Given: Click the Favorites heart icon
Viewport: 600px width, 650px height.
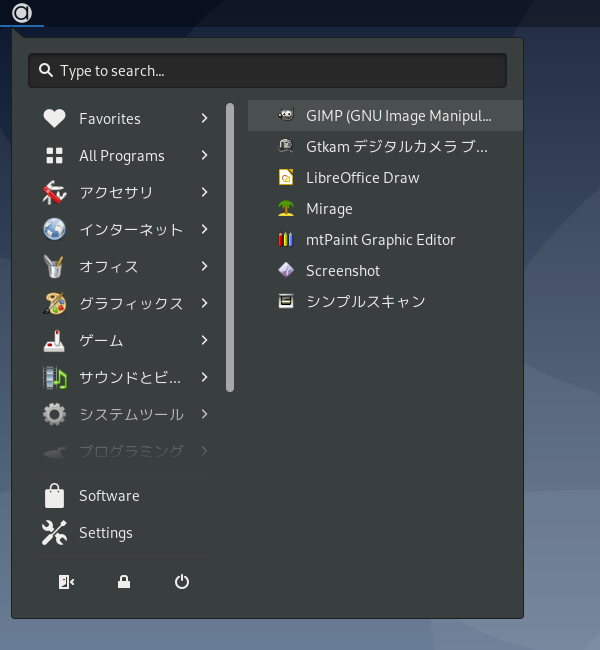Looking at the screenshot, I should pos(54,118).
